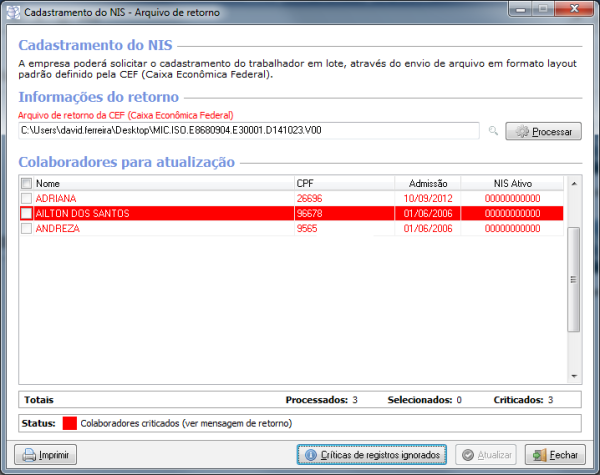Click the Imprimir printer button
The width and height of the screenshot is (600, 475).
pyautogui.click(x=48, y=455)
